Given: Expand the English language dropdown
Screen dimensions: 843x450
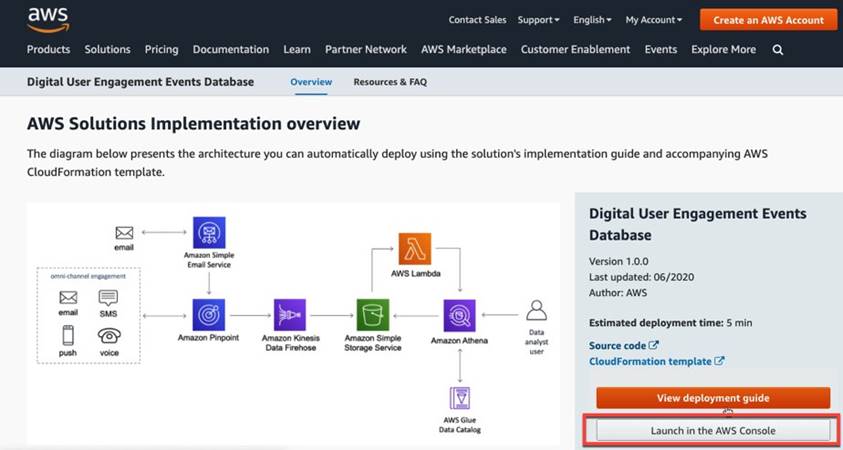Looking at the screenshot, I should pyautogui.click(x=592, y=20).
